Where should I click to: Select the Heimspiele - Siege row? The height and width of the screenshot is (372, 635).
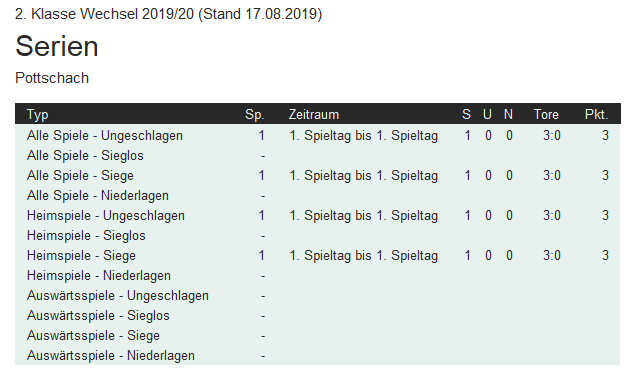click(x=318, y=255)
